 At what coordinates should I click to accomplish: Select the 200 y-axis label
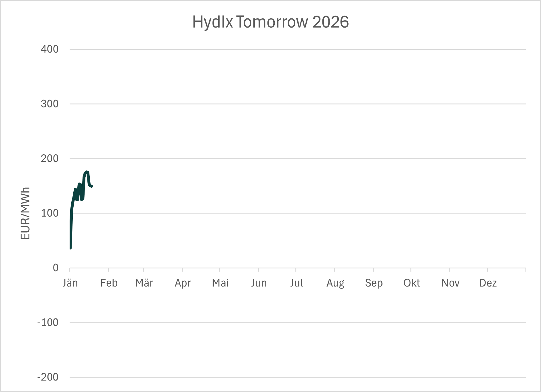point(49,158)
